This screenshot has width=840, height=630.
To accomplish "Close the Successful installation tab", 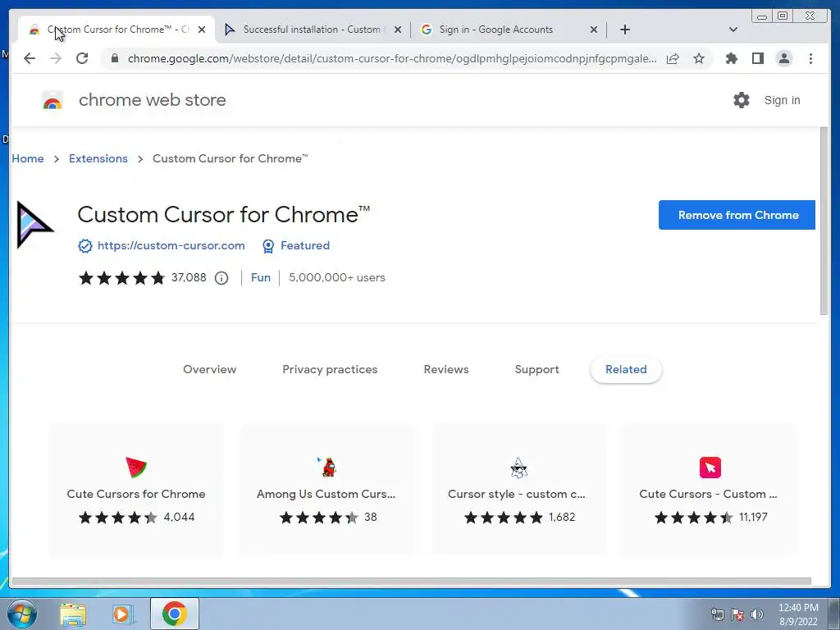I will 398,30.
